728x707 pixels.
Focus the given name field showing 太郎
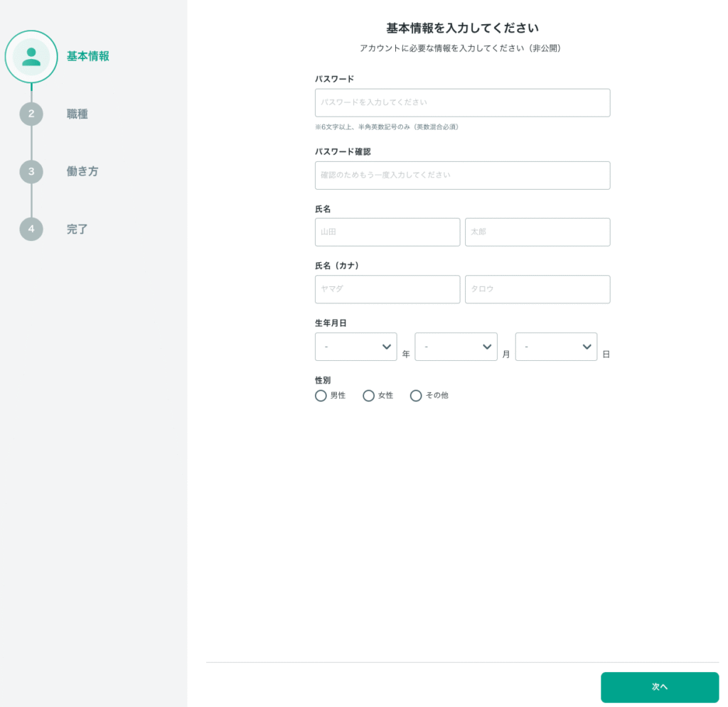[537, 232]
